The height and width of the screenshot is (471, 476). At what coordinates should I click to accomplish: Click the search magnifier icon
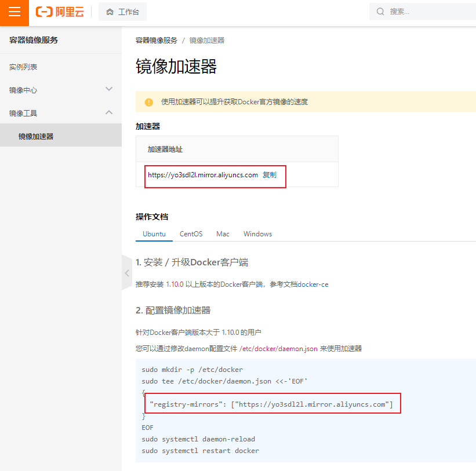[380, 12]
